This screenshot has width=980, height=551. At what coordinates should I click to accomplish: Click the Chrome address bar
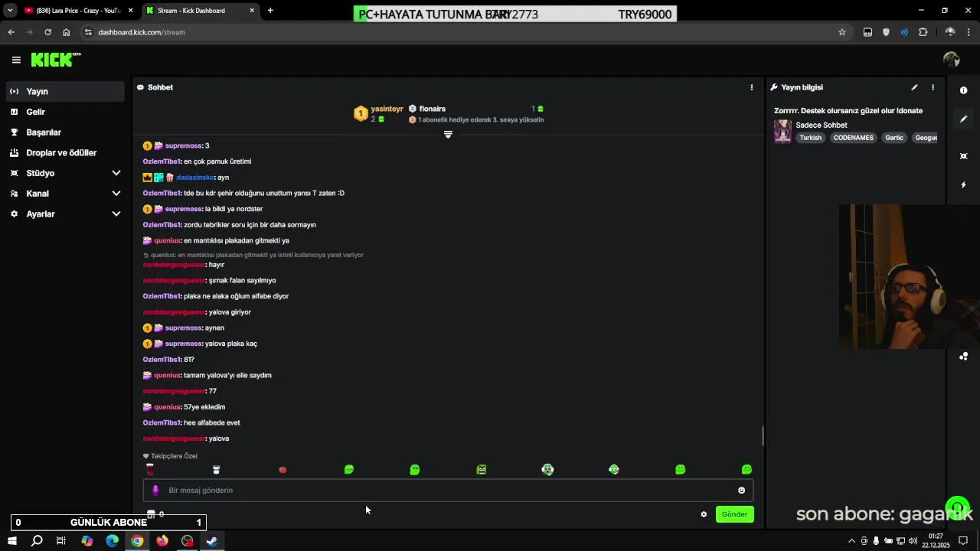click(x=459, y=32)
